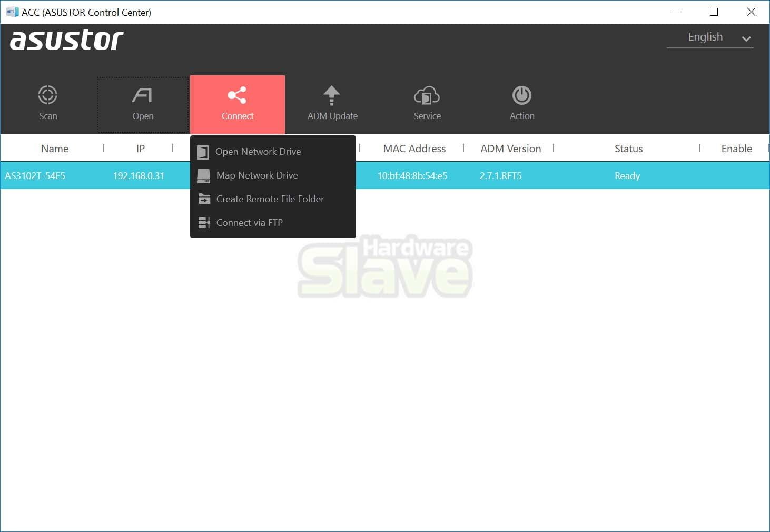Maximize the ACC window

(714, 12)
